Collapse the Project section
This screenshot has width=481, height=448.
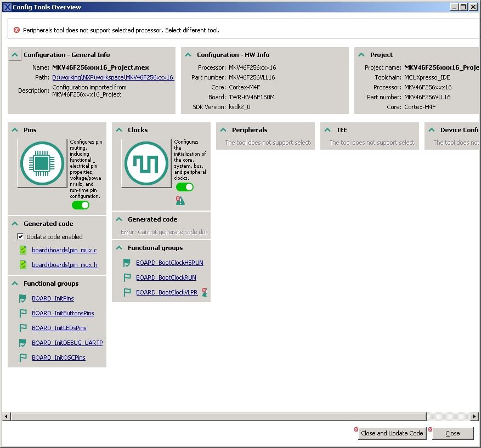pyautogui.click(x=361, y=55)
